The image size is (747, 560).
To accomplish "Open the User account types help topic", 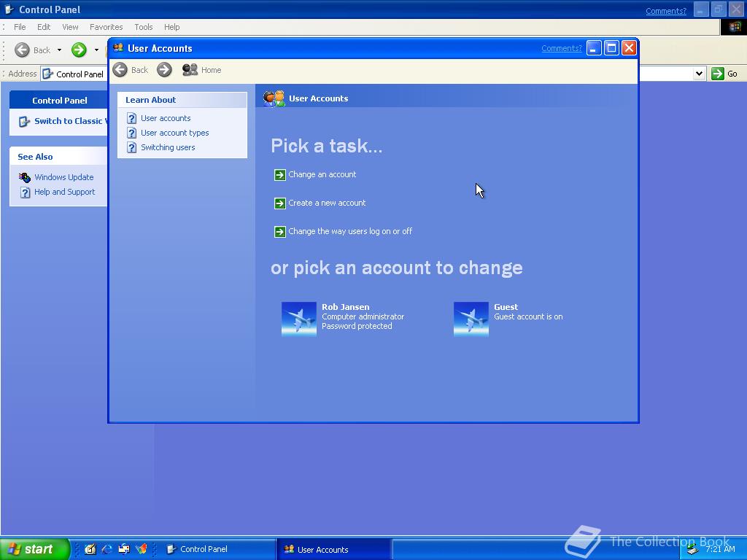I will tap(175, 133).
